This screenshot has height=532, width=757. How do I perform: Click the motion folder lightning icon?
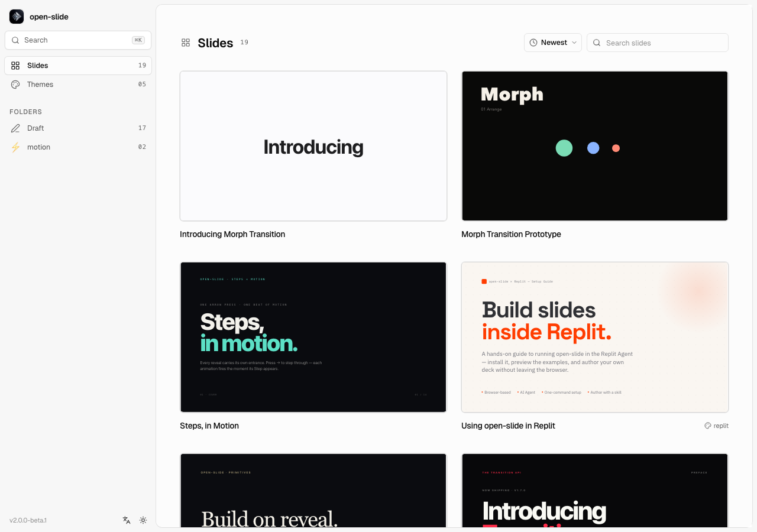[x=15, y=147]
